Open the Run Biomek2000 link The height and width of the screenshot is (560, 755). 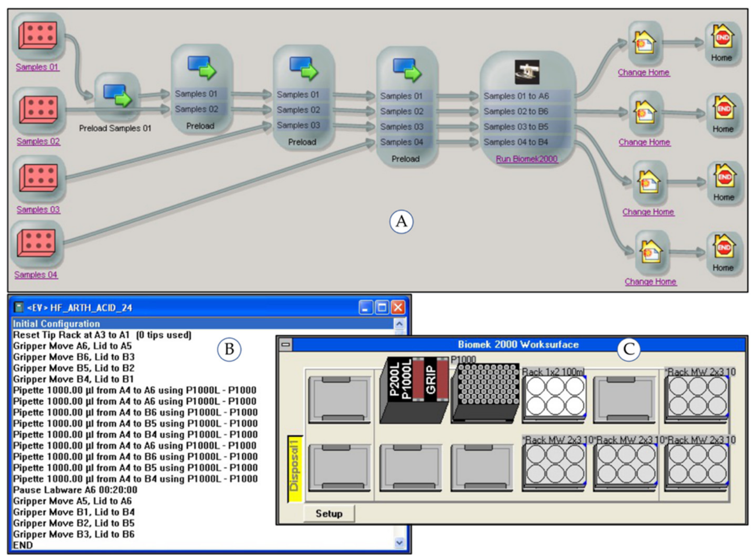(x=526, y=159)
